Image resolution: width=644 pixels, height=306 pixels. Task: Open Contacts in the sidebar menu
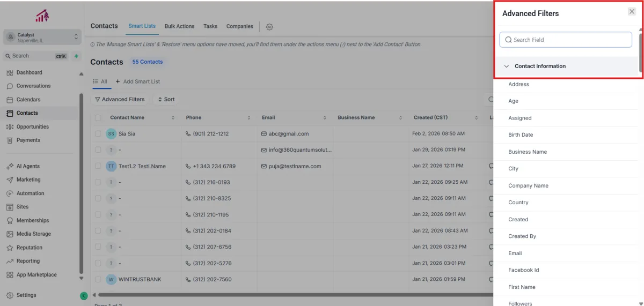(x=27, y=113)
